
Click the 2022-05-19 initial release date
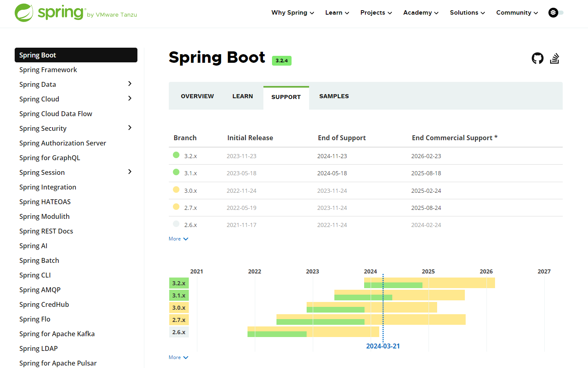(x=242, y=208)
